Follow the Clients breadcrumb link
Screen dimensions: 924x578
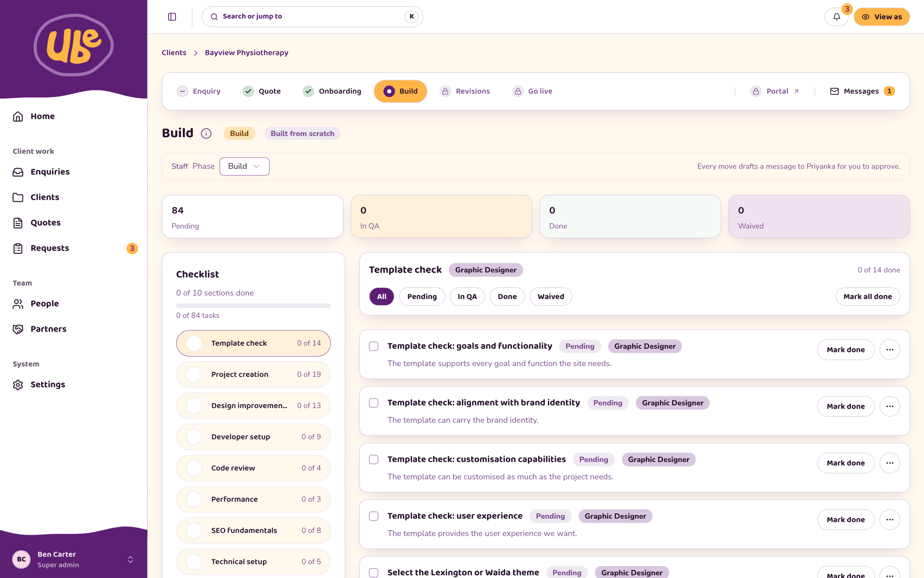(174, 53)
